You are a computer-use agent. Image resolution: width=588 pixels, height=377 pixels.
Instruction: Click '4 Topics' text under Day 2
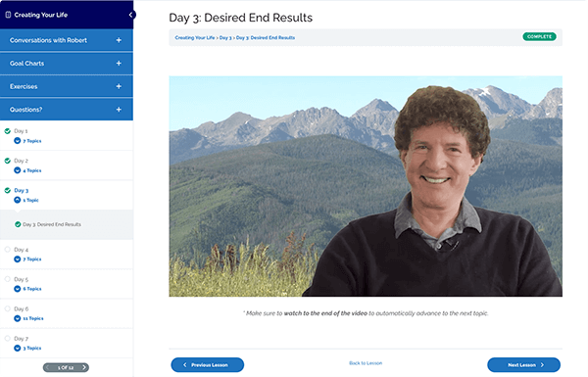click(32, 170)
